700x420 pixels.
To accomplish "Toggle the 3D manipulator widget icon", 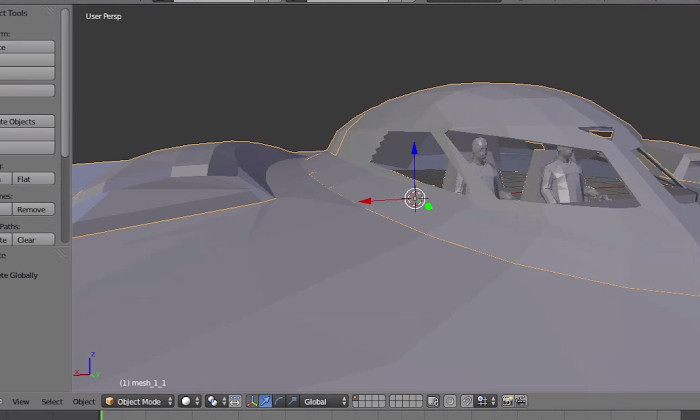I will 252,401.
